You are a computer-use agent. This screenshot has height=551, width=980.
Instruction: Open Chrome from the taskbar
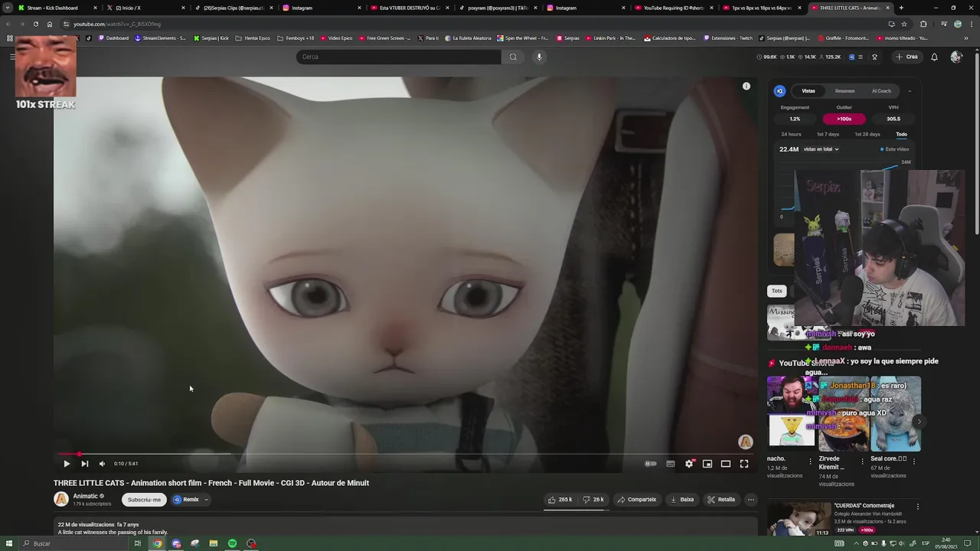(157, 543)
